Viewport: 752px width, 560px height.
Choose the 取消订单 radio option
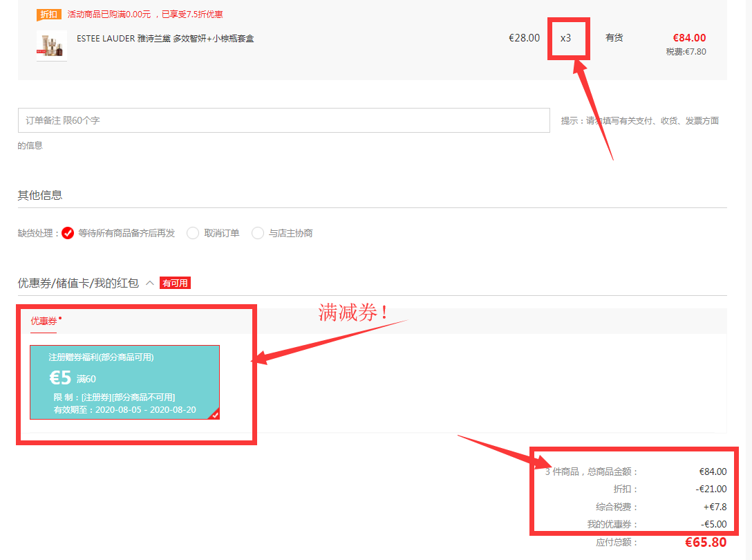[x=193, y=233]
